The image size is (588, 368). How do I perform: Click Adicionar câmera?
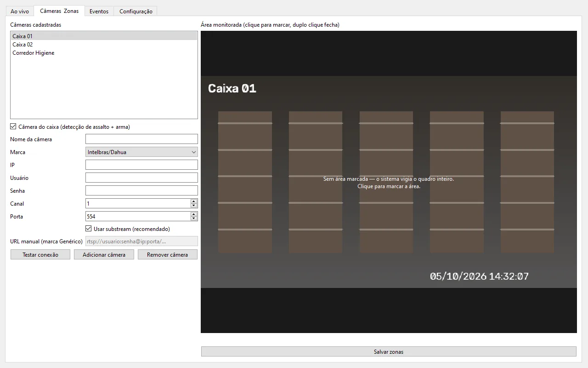(x=104, y=254)
